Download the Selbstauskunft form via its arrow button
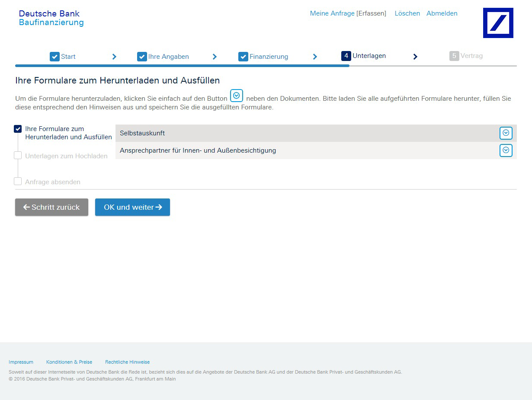This screenshot has height=400, width=532. click(506, 133)
